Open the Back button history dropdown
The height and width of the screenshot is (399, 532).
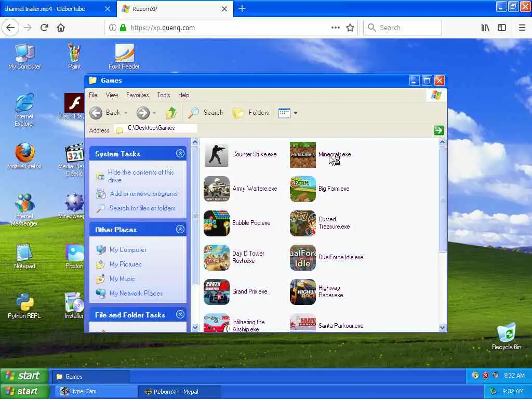(126, 113)
